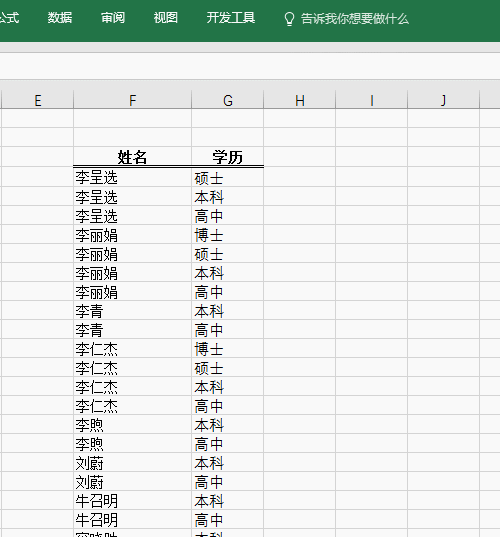Click the 高中 cell in 牛召明's row

tap(228, 520)
